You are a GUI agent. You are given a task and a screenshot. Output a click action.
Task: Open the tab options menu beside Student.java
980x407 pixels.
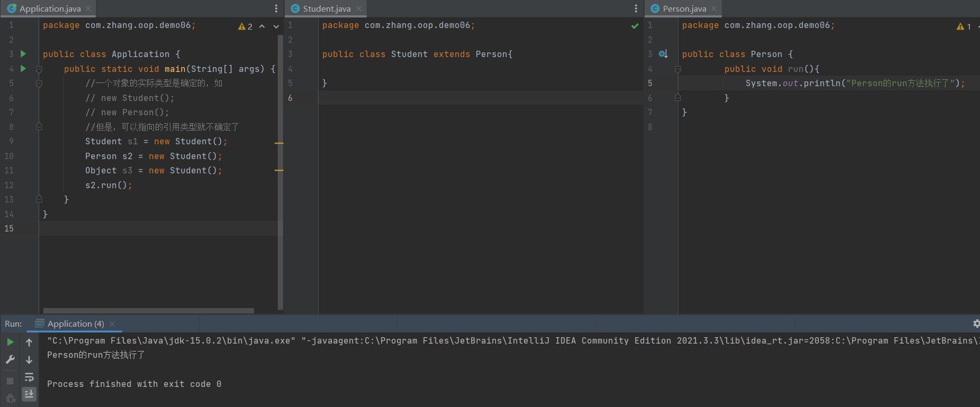(636, 8)
